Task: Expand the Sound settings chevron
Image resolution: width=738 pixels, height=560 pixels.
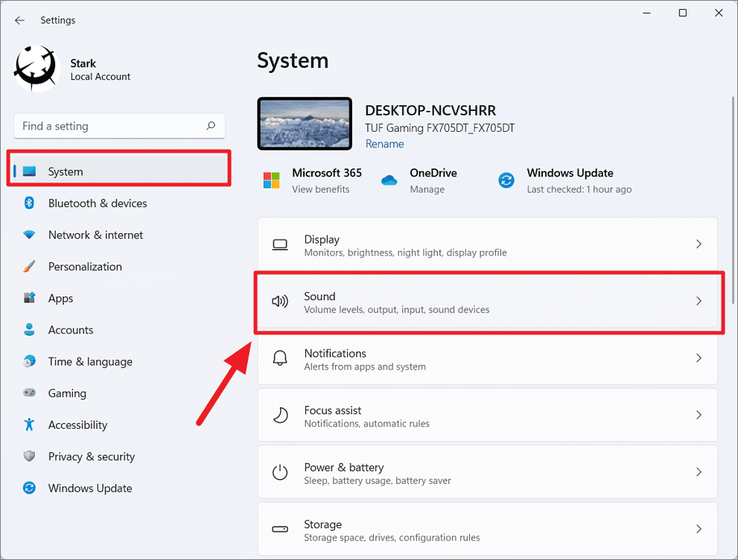Action: (x=699, y=302)
